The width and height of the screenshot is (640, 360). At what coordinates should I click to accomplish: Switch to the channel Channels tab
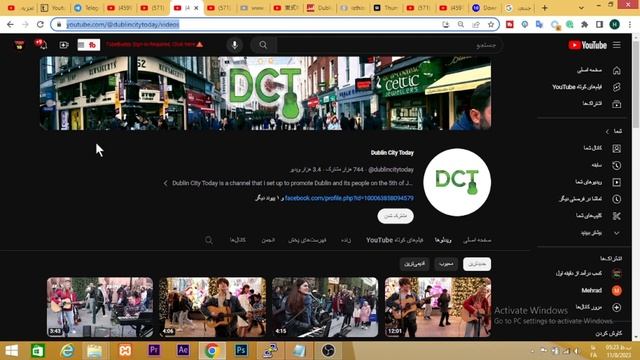pos(238,240)
